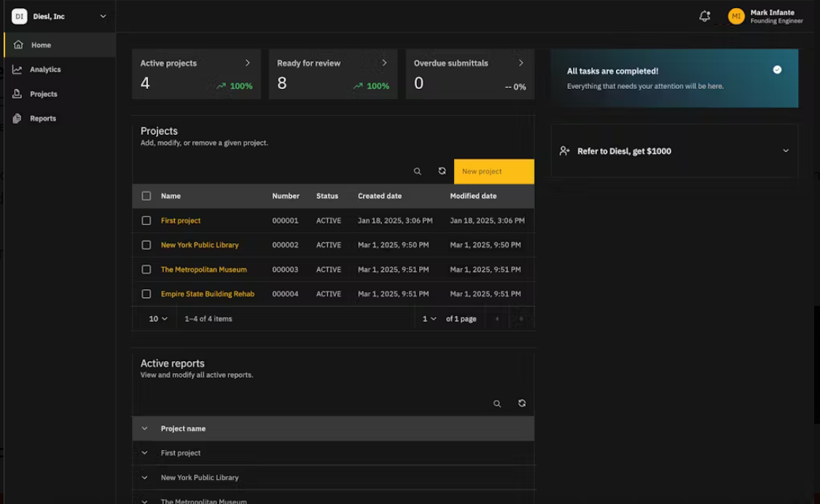Screen dimensions: 820x504
Task: Expand First project in Active reports
Action: click(144, 453)
